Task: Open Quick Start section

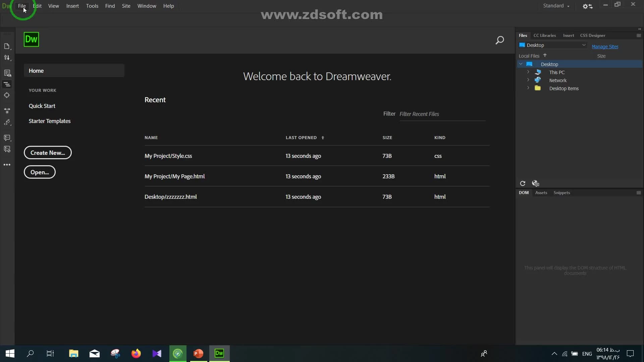Action: click(42, 106)
